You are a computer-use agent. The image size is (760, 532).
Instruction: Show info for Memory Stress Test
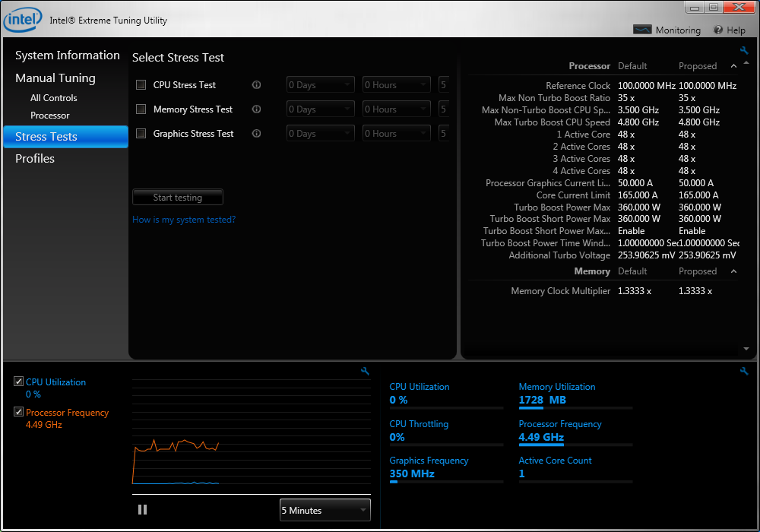coord(256,109)
